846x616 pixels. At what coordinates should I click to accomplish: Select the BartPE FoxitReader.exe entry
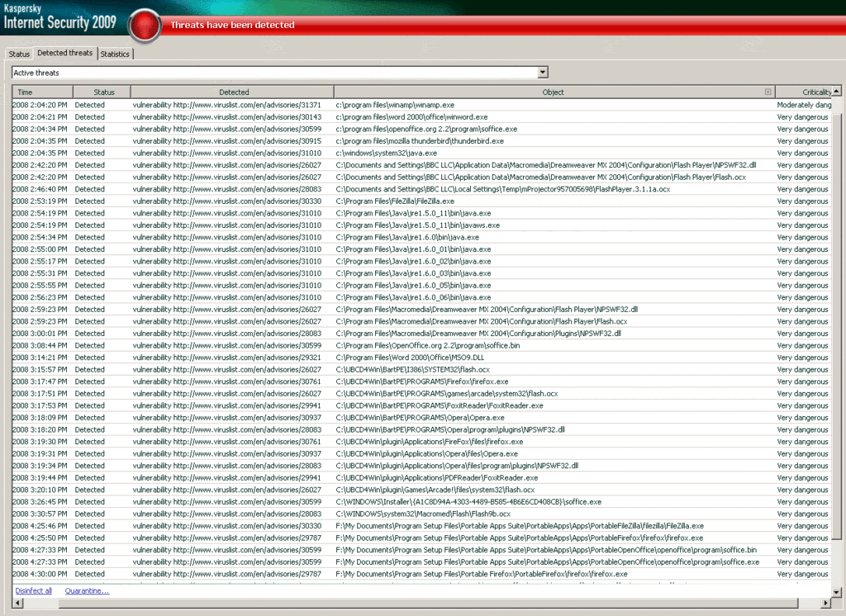440,405
